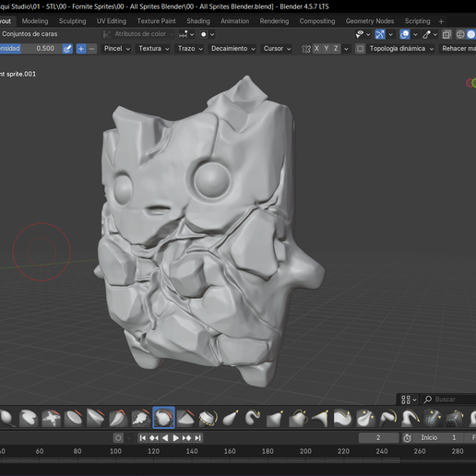
Task: Toggle X axis symmetry
Action: coord(316,49)
